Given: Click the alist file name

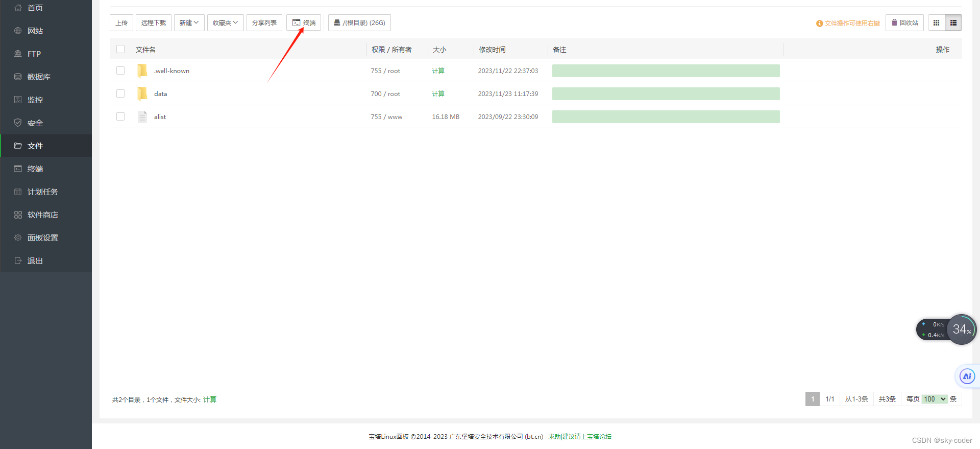Looking at the screenshot, I should [x=160, y=116].
